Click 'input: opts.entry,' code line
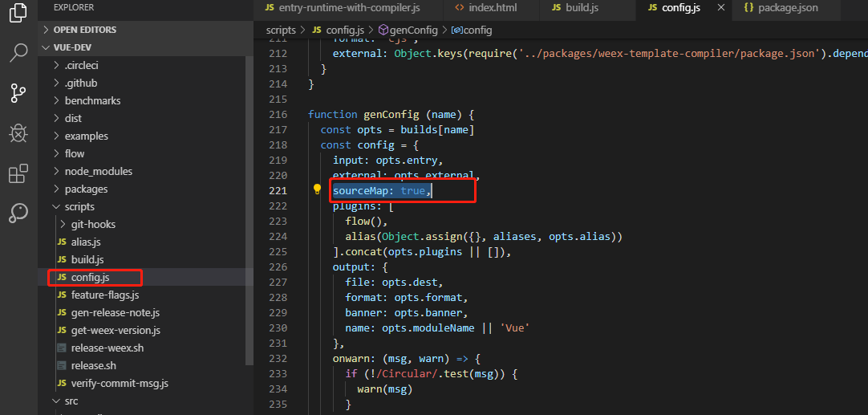 (x=388, y=160)
